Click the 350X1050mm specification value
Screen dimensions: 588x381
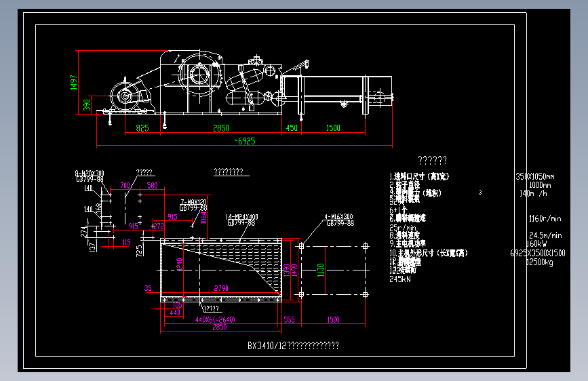point(535,176)
